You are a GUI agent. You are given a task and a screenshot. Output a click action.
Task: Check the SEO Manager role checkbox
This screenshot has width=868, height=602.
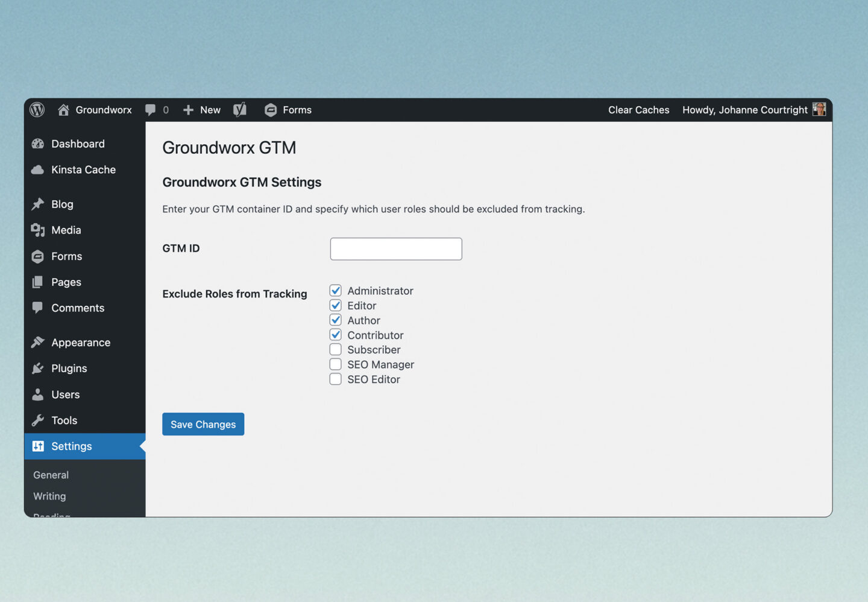point(335,364)
